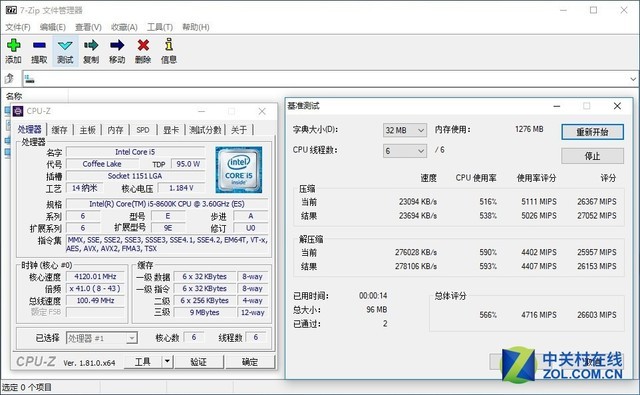Click the instruction set list text

[x=167, y=244]
